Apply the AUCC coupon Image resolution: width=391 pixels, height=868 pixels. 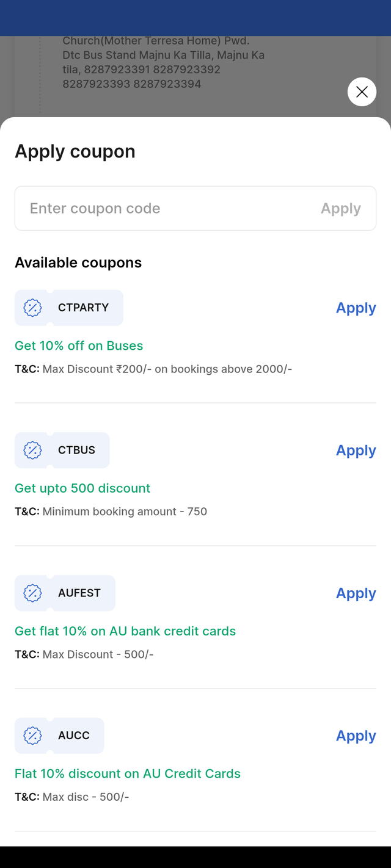[356, 736]
